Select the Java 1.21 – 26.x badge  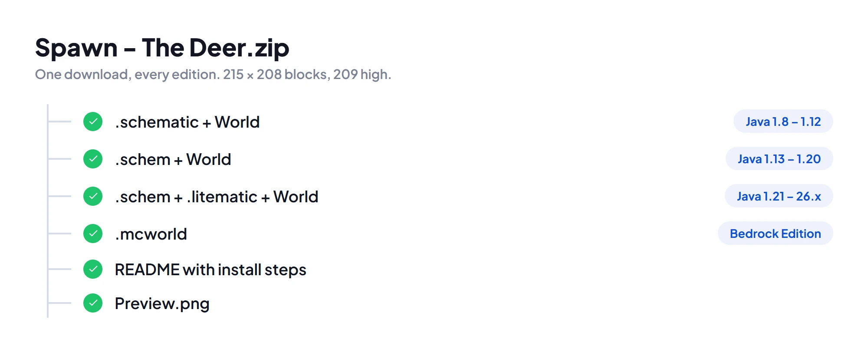[x=779, y=196]
